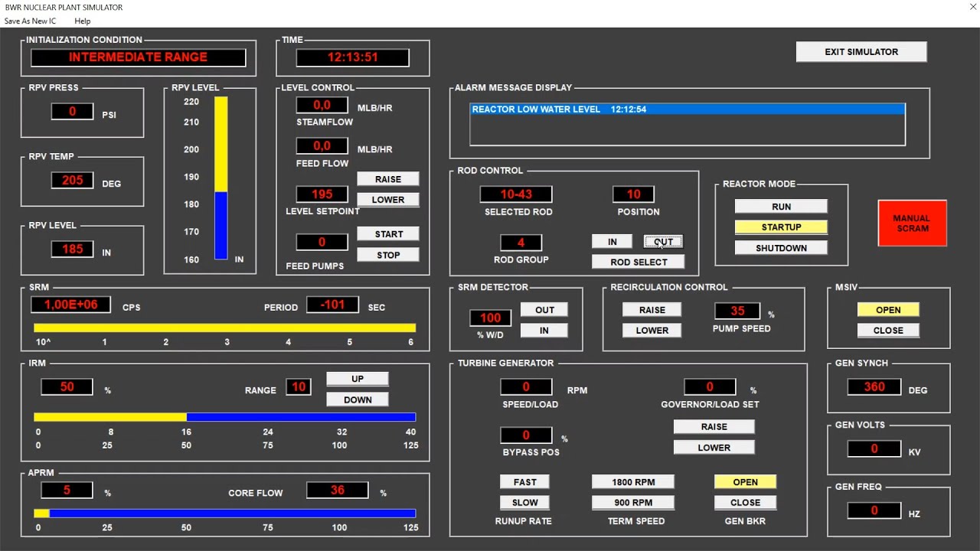Switch IRM range UP
This screenshot has width=980, height=551.
(358, 379)
